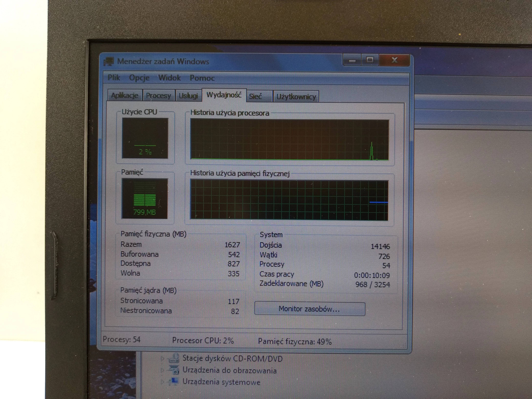
Task: Click the Dostępna value 827
Action: [x=234, y=264]
